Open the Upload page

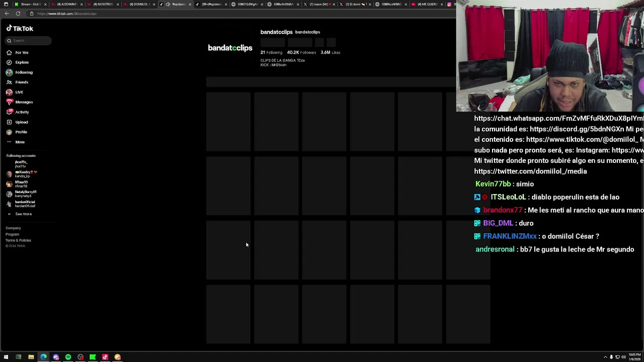click(x=18, y=122)
